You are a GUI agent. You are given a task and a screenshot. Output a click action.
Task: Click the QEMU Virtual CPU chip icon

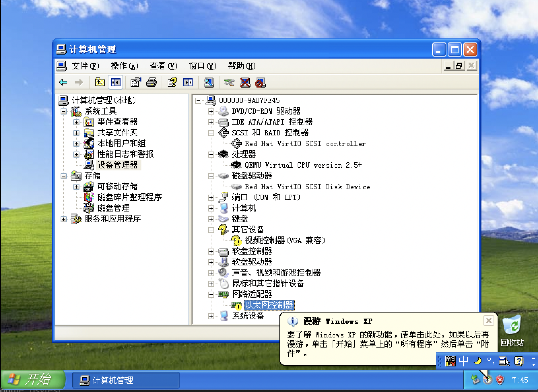236,165
